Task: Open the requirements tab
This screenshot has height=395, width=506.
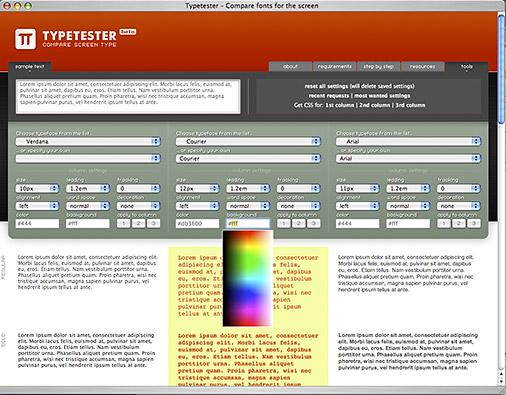Action: click(x=334, y=67)
